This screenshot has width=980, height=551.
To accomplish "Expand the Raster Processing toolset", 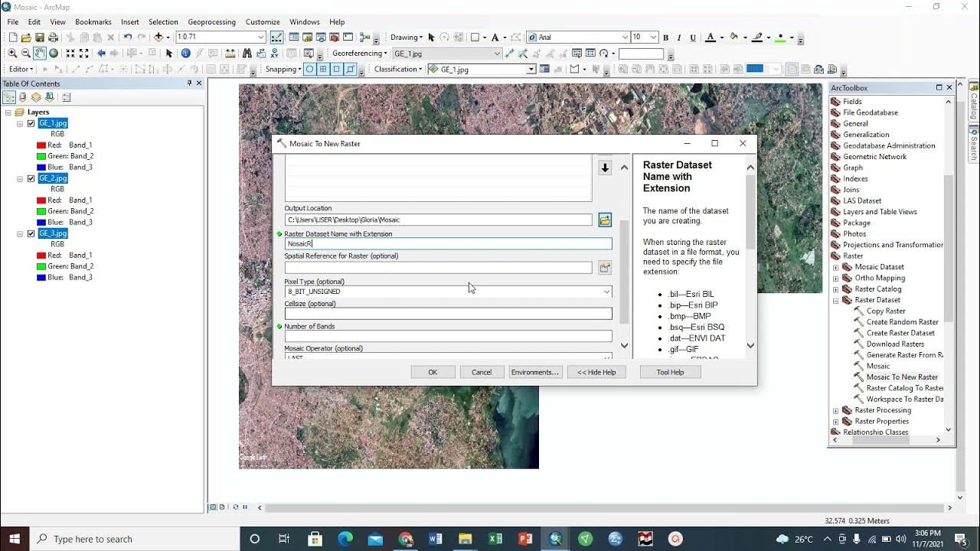I will 836,410.
